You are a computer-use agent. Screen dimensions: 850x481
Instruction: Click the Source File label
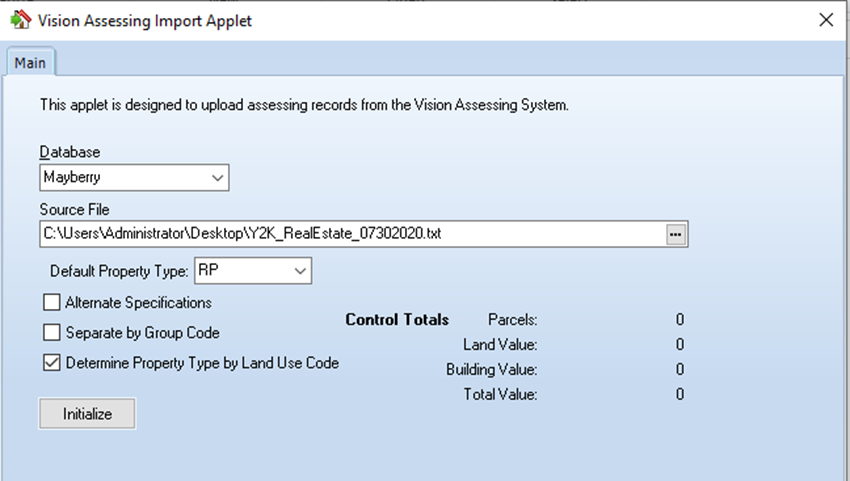(74, 209)
